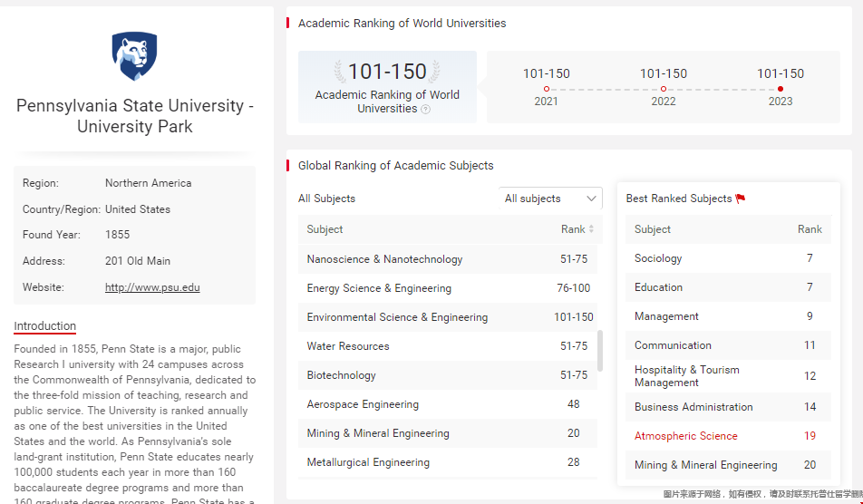863x504 pixels.
Task: Click the Rank header in Best Ranked table
Action: coord(810,229)
